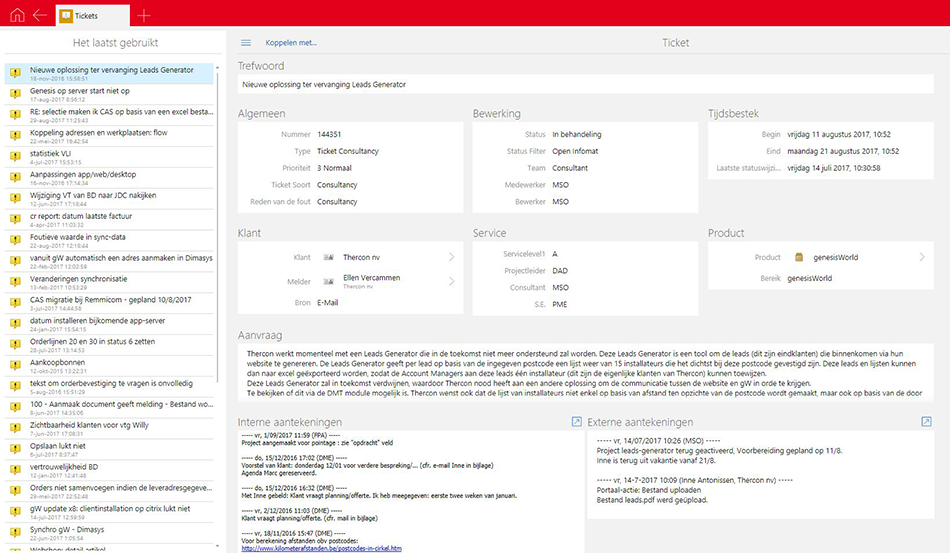Click the Prioriteit value '3 Normaal'
Screen dimensions: 950x553
point(334,168)
